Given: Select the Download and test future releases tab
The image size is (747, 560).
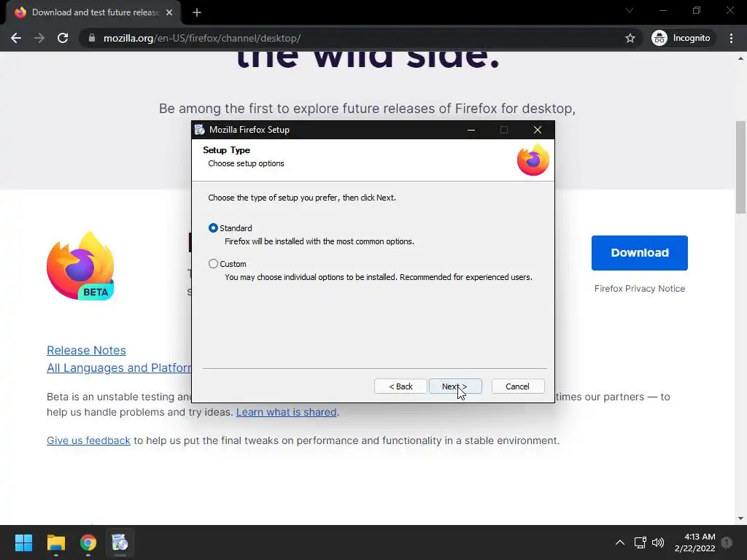Looking at the screenshot, I should (x=93, y=12).
